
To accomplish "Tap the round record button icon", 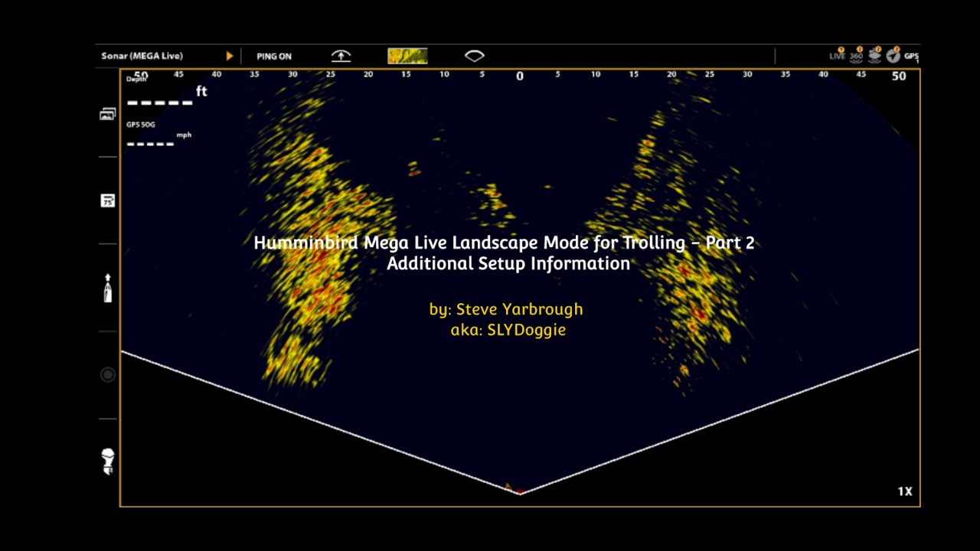I will tap(108, 375).
